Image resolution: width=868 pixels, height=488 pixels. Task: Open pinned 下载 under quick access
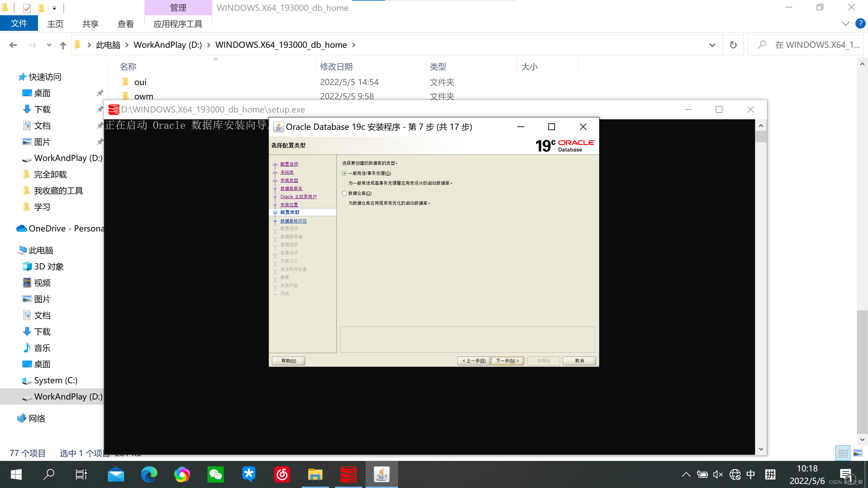click(x=37, y=109)
